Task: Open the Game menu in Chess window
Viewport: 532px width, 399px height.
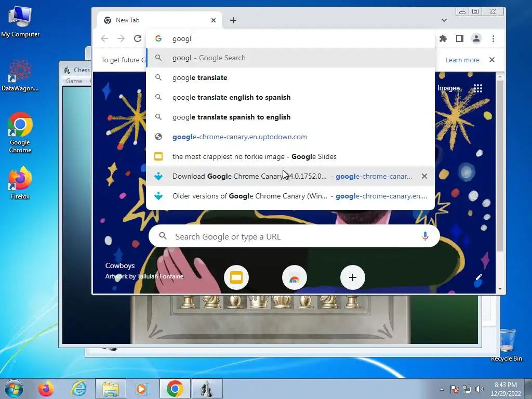Action: pyautogui.click(x=74, y=81)
